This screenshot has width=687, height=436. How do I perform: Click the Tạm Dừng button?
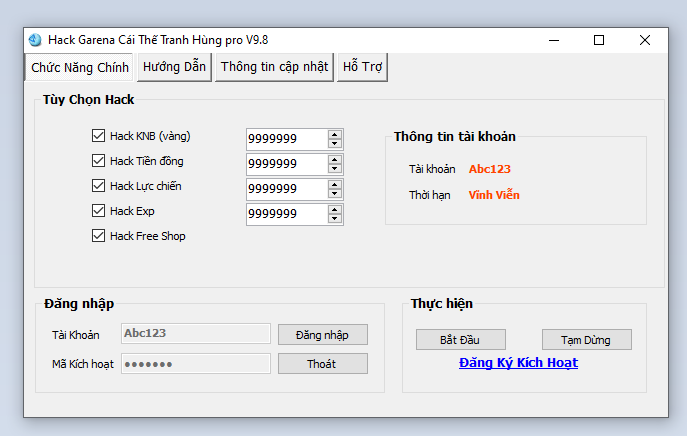587,340
